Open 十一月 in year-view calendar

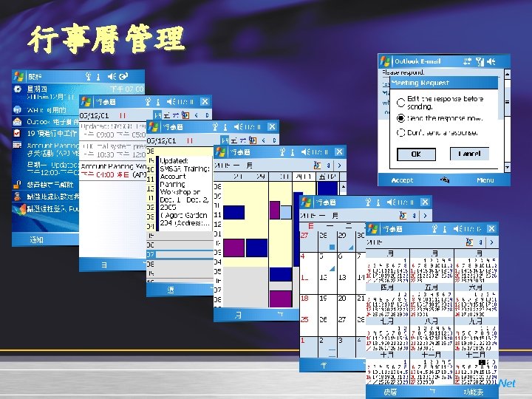[432, 355]
